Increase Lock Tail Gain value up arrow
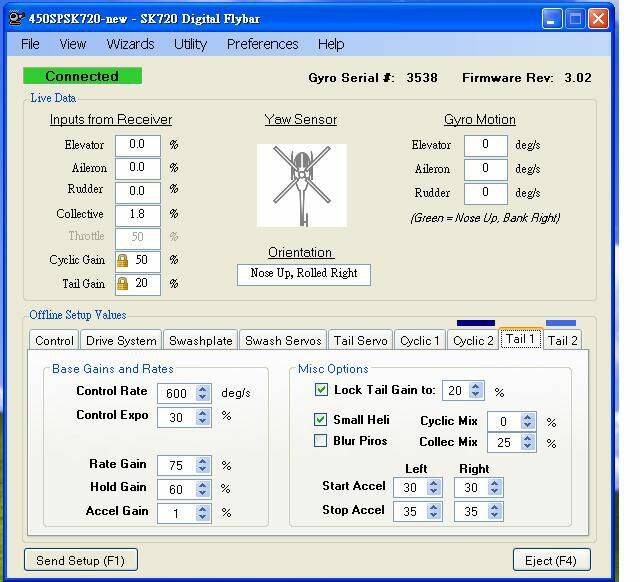Viewport: 640px width, 582px height. (x=476, y=386)
